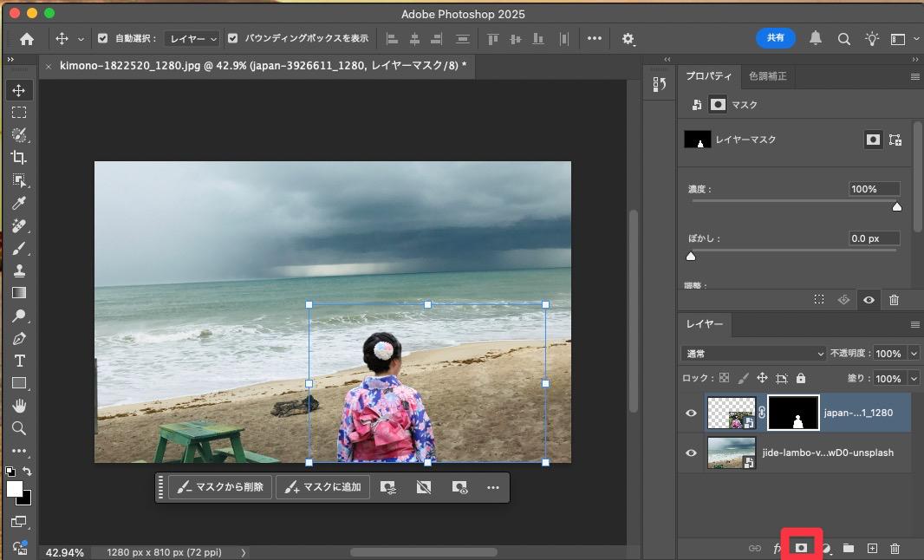Viewport: 924px width, 560px height.
Task: Switch to the プロパティ tab
Action: (708, 76)
